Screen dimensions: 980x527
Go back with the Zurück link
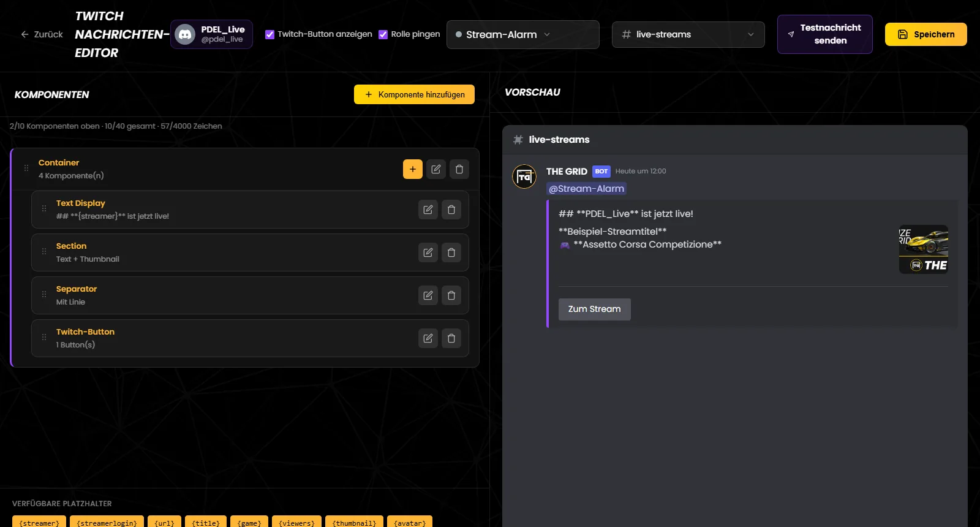[x=42, y=34]
